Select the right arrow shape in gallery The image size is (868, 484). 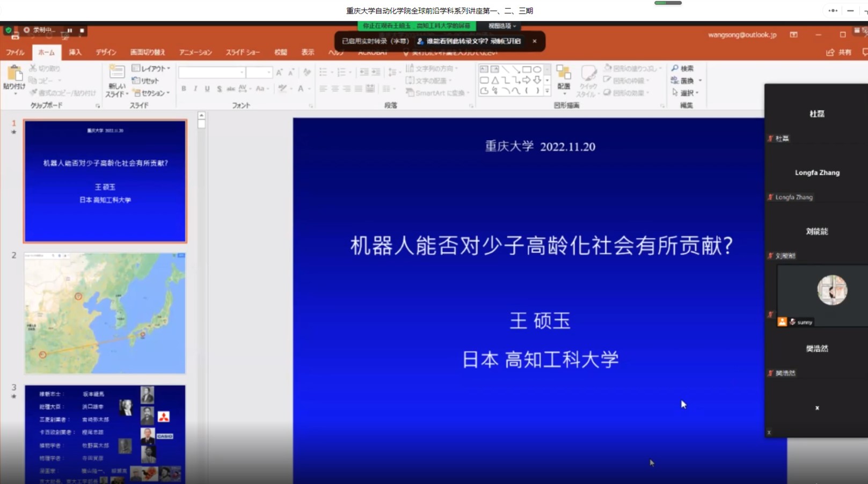527,80
